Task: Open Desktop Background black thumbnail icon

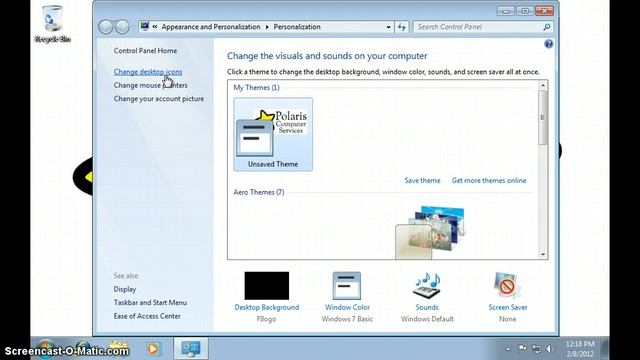Action: coord(267,286)
